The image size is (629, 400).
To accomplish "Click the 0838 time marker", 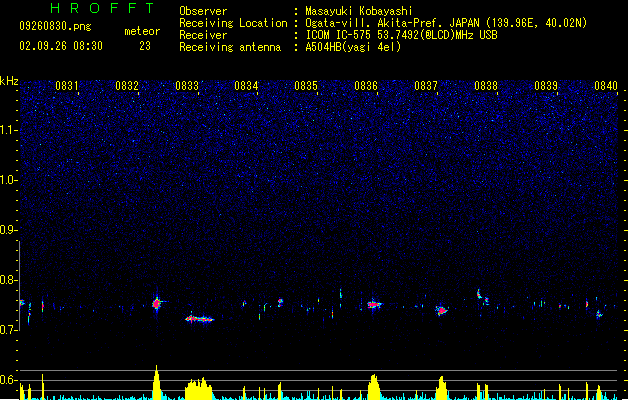I will click(486, 86).
